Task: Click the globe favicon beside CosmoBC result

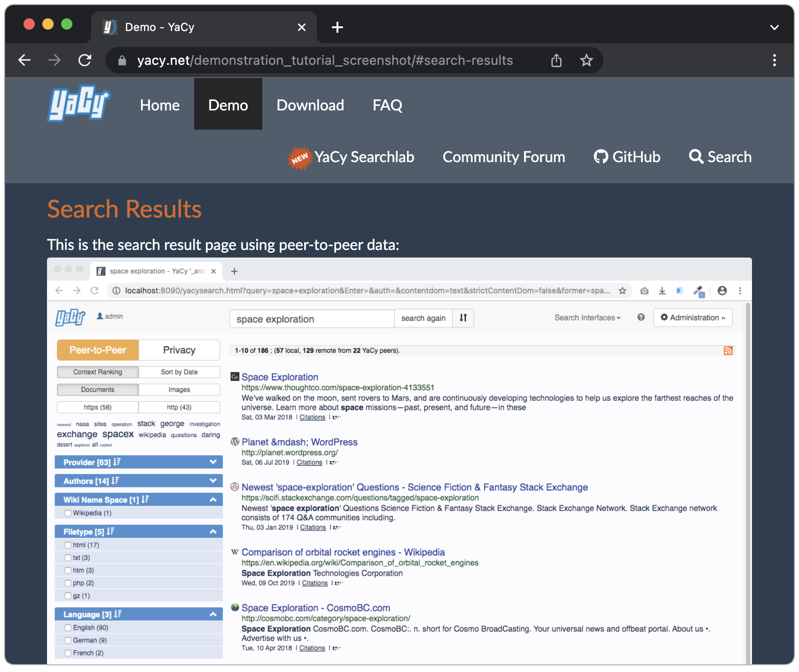Action: tap(235, 607)
